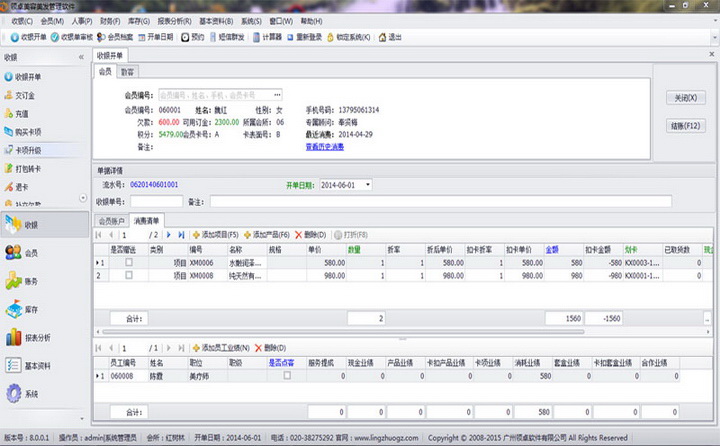Open the 帮助(H) menu

pyautogui.click(x=311, y=21)
